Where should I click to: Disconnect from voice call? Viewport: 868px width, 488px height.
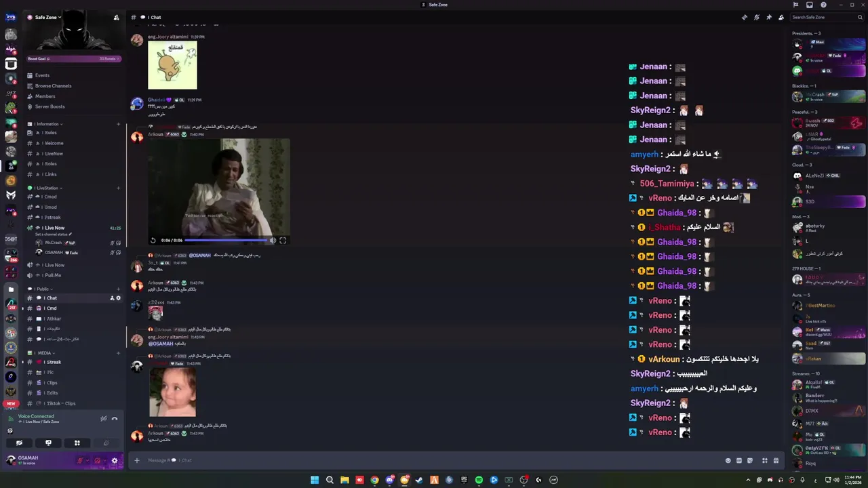115,418
